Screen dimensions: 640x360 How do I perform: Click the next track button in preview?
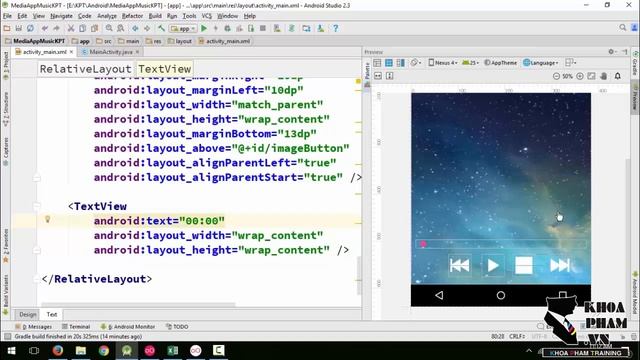click(x=560, y=266)
